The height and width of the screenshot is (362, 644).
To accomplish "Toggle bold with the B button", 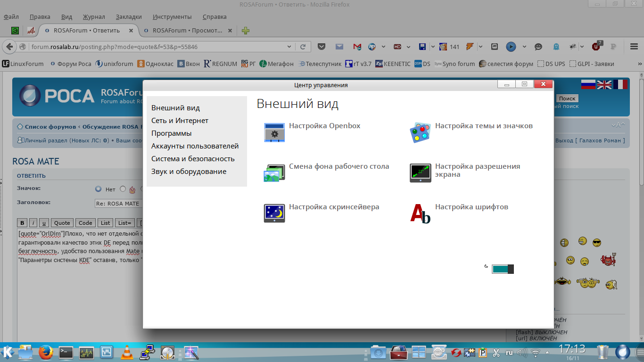I will point(22,223).
